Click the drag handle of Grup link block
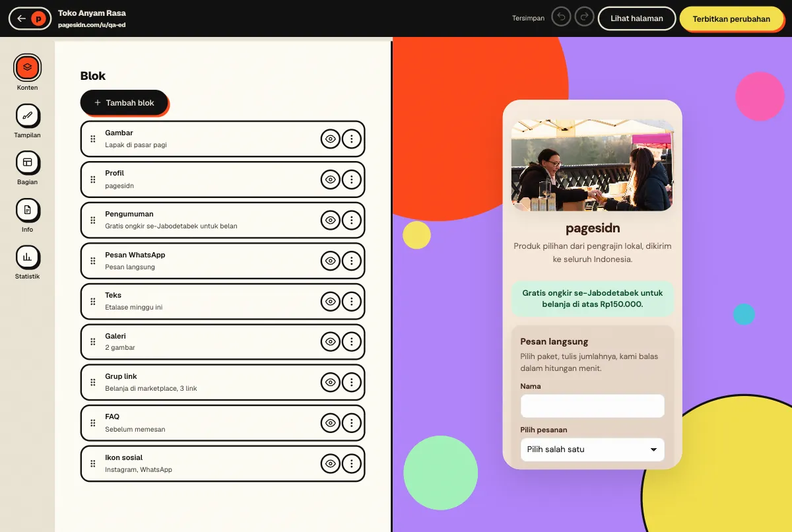This screenshot has width=792, height=532. (92, 382)
